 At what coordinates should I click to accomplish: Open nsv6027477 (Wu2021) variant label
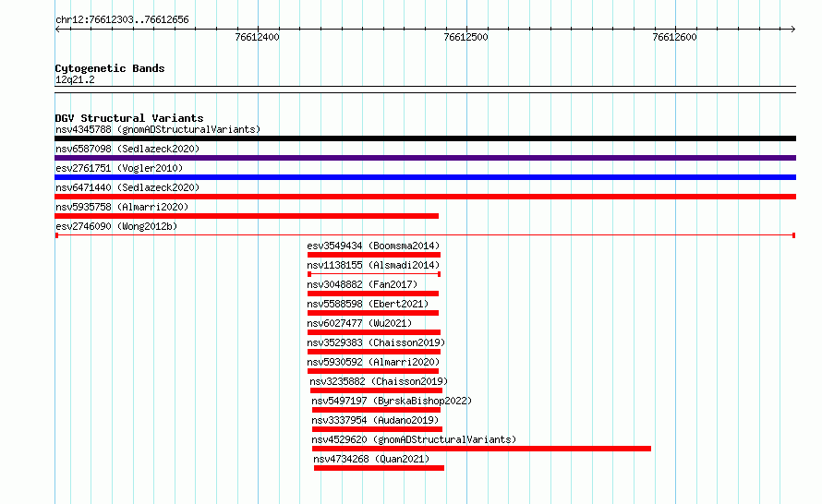[359, 323]
